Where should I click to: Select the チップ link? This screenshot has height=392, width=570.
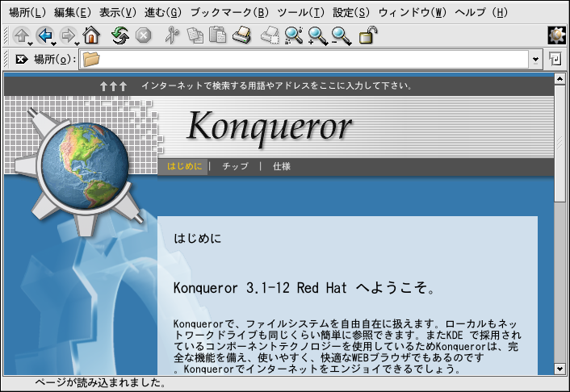pos(235,166)
